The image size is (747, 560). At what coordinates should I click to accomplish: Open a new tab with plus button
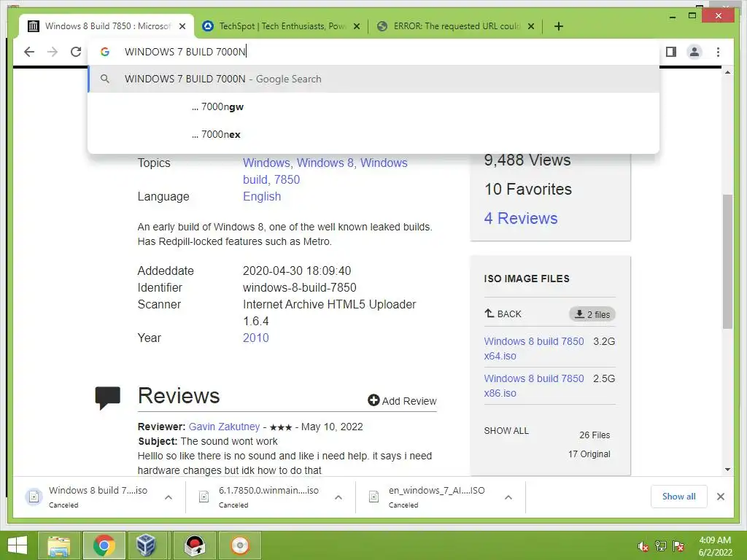pos(559,26)
